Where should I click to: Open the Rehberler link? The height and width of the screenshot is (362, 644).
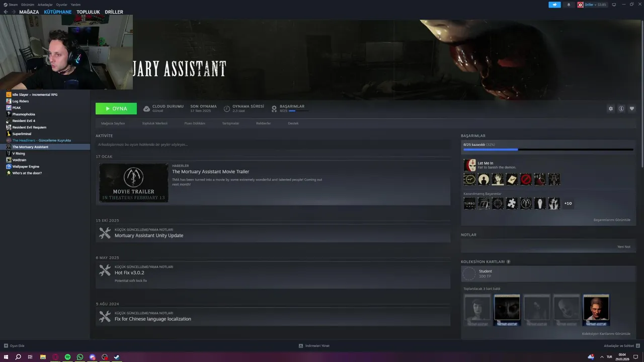263,123
